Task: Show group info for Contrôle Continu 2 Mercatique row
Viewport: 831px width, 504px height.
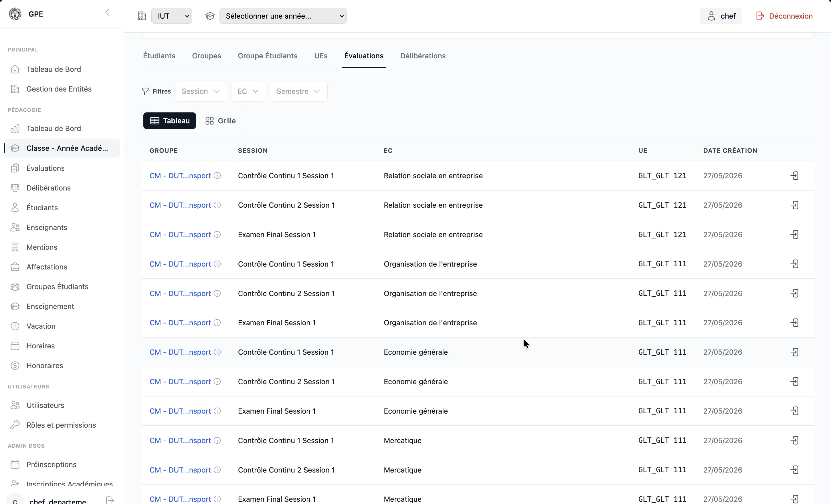Action: click(x=217, y=470)
